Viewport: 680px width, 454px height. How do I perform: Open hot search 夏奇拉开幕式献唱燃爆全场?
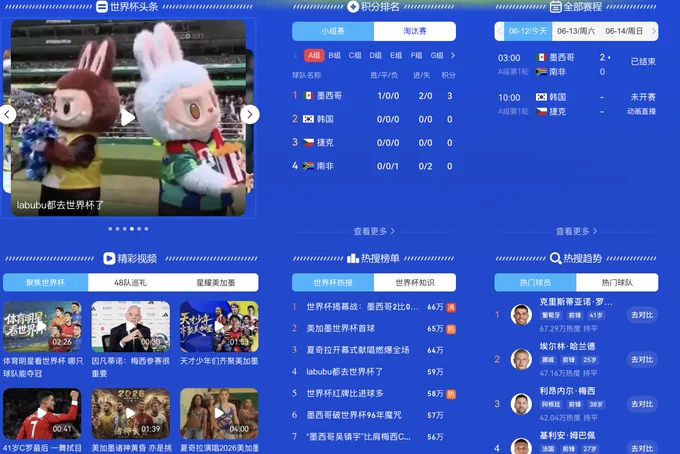[x=358, y=350]
